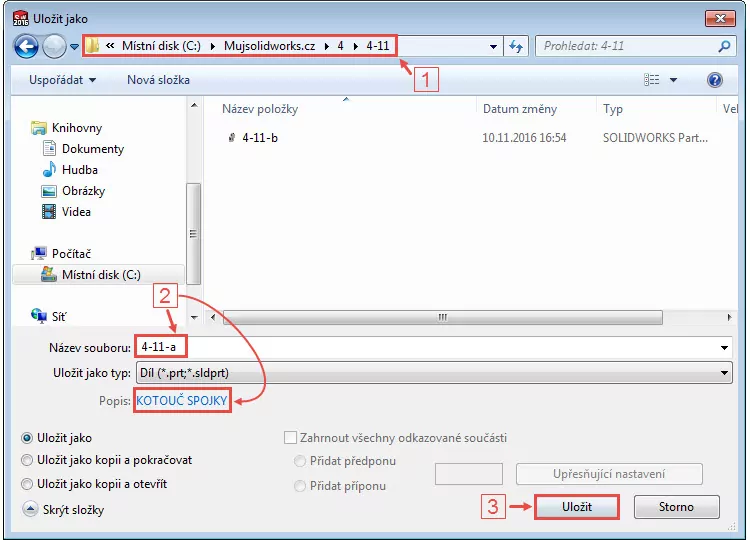Select Místní disk (C:) breadcrumb segment
This screenshot has height=540, width=750.
point(161,46)
